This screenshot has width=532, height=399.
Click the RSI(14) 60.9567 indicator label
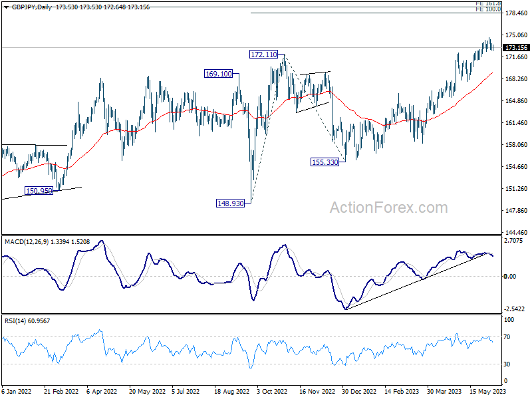[27, 321]
